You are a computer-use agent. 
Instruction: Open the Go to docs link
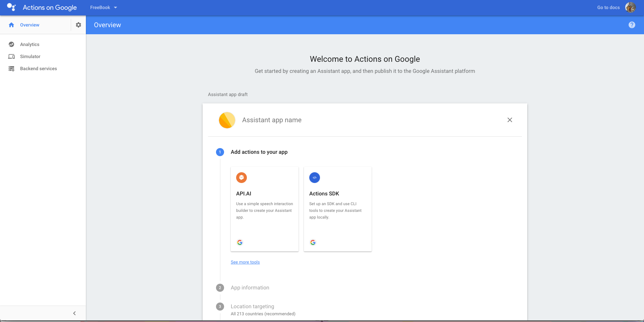608,7
